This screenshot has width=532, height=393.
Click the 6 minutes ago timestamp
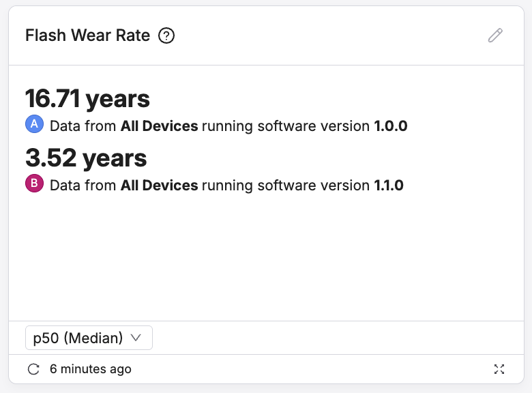91,369
